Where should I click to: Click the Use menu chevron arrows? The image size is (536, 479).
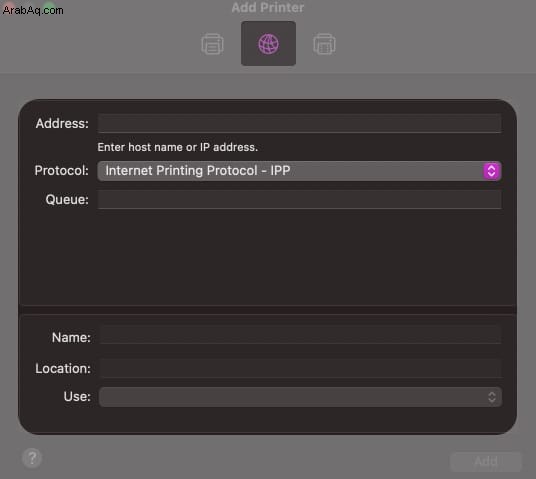(492, 397)
